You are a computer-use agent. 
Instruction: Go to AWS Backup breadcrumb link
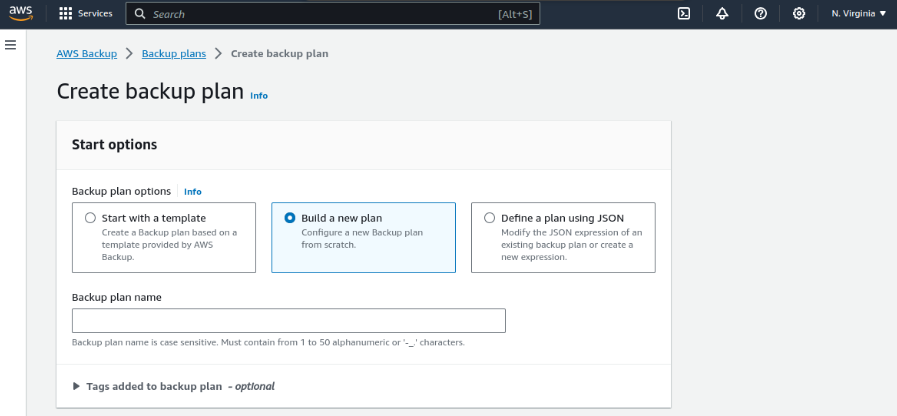pyautogui.click(x=86, y=54)
